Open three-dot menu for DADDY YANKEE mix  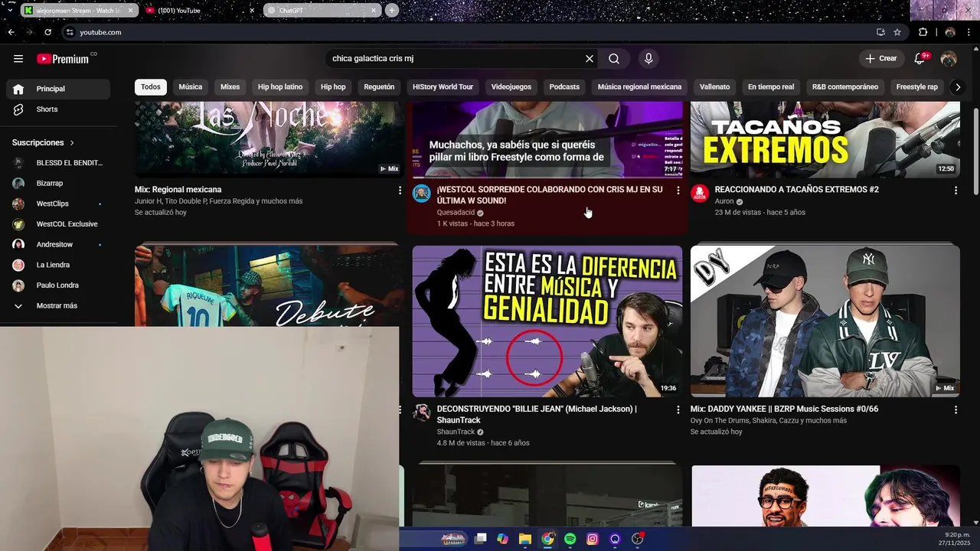[x=955, y=410]
